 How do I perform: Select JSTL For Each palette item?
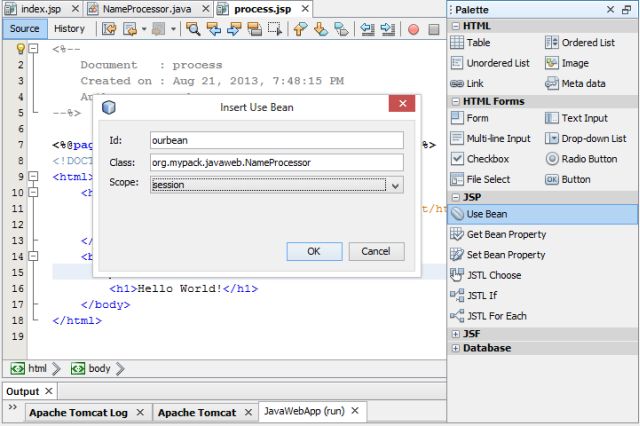click(x=488, y=316)
